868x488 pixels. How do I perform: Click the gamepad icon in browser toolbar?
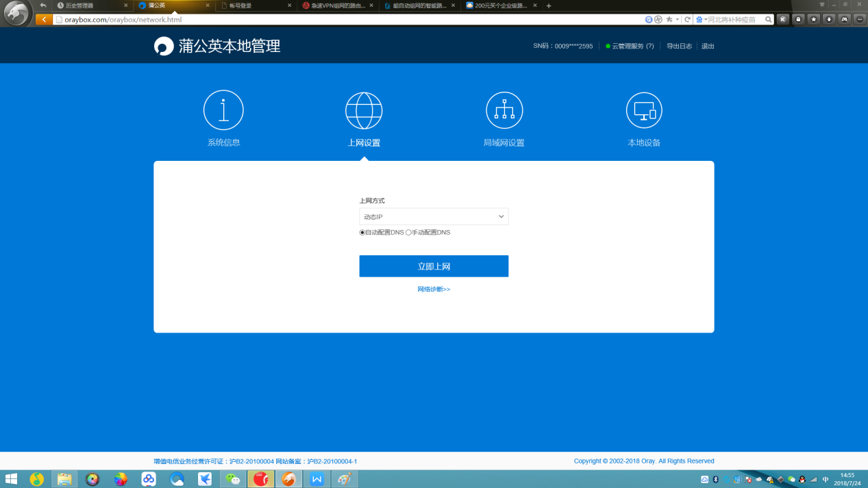[x=844, y=19]
